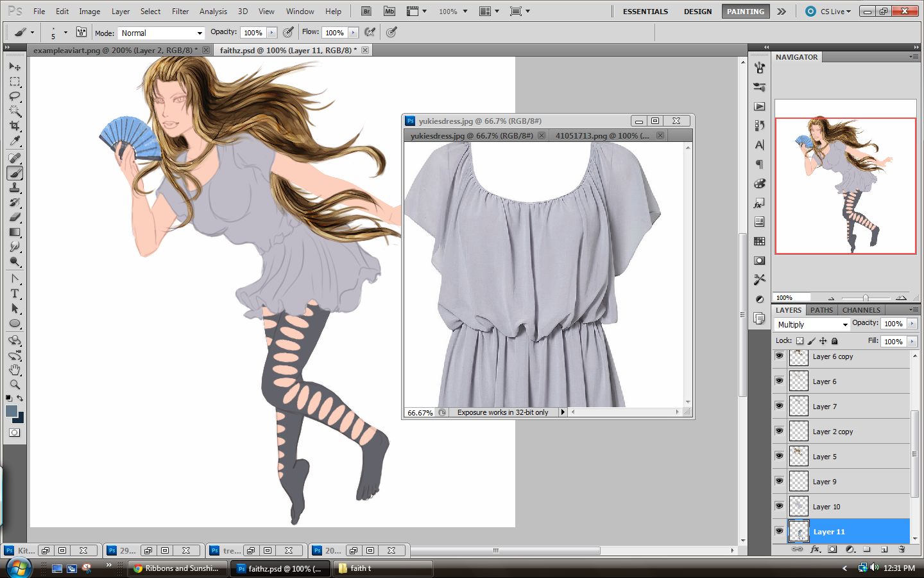Create new adjustment layer
Image resolution: width=924 pixels, height=578 pixels.
coord(850,550)
